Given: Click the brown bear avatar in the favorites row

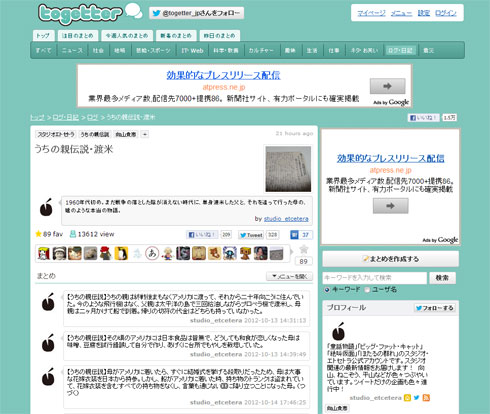Looking at the screenshot, I should coord(214,253).
